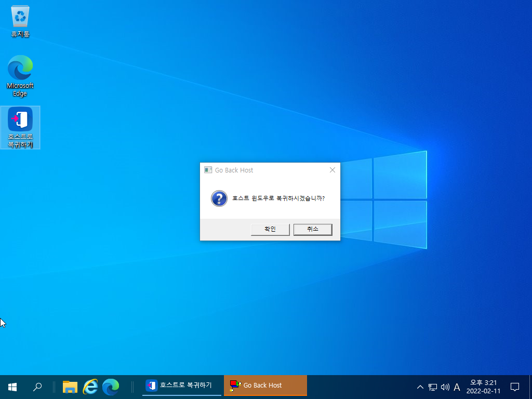This screenshot has width=532, height=399.
Task: Open the Windows Start menu
Action: coord(12,387)
